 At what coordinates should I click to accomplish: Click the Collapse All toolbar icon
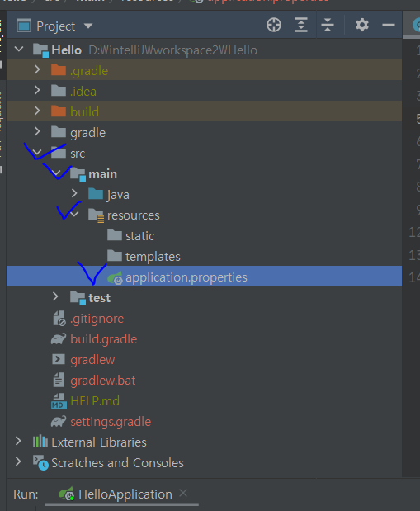(x=328, y=25)
